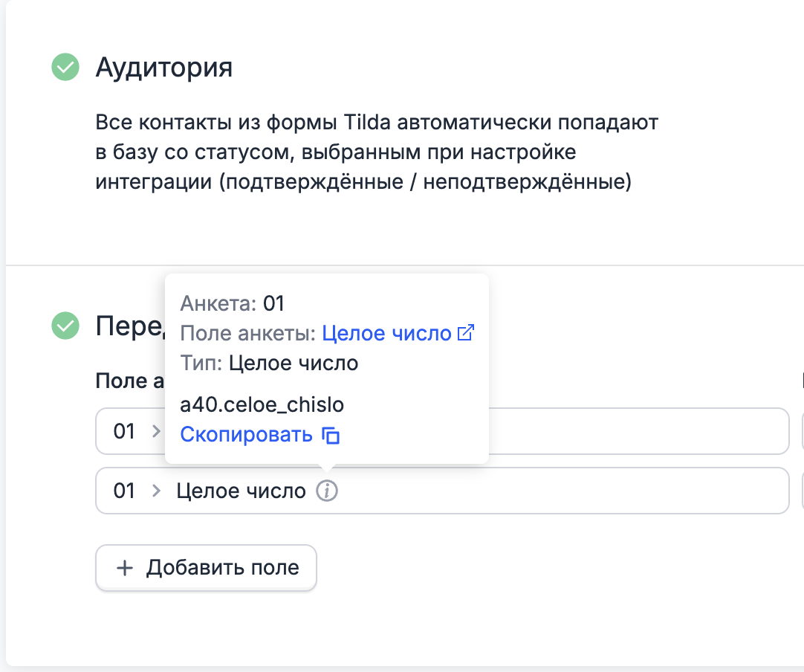Click the Аудитория section heading
The image size is (804, 672).
164,67
